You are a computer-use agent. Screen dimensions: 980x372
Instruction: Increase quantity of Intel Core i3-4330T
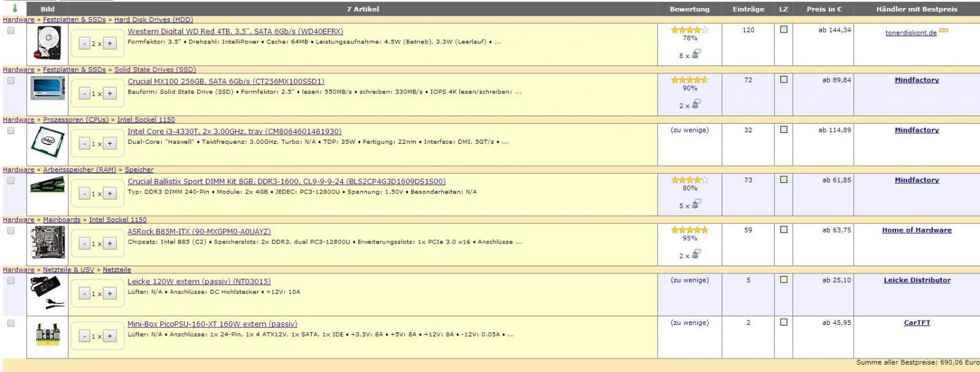coord(110,144)
